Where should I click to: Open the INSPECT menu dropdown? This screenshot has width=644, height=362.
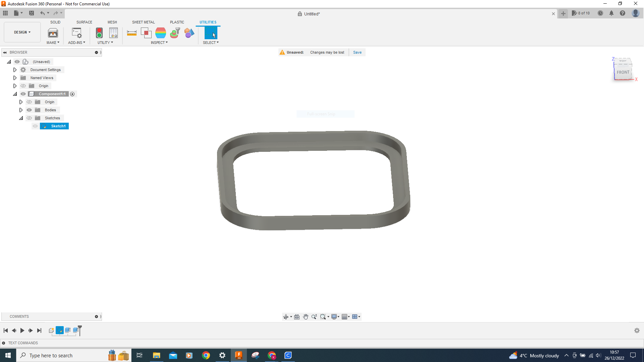[159, 43]
